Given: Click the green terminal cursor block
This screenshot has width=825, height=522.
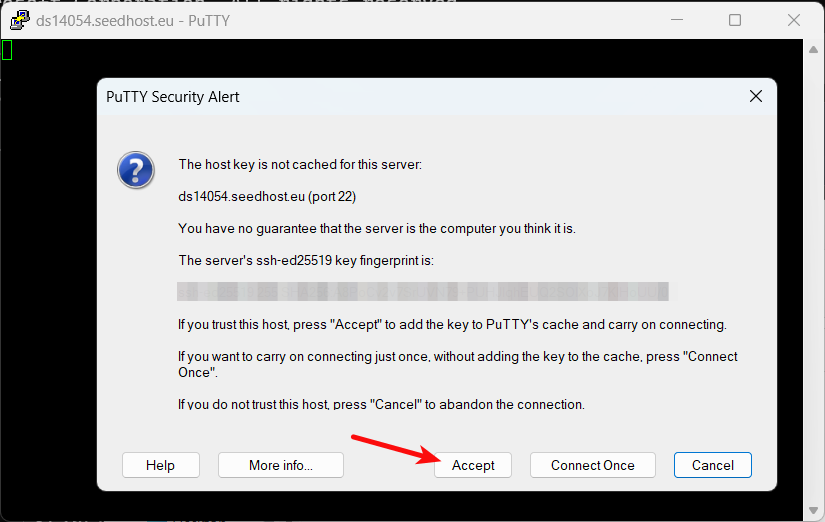Looking at the screenshot, I should click(7, 50).
